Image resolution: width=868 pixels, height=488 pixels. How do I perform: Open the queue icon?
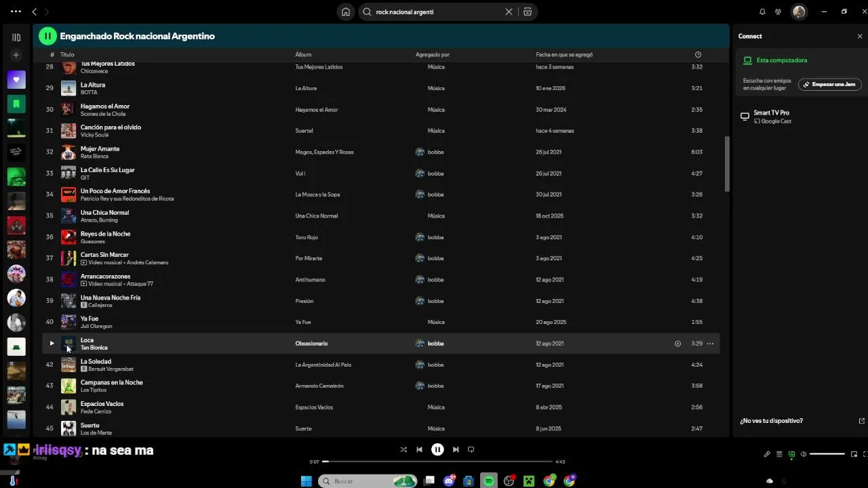[x=780, y=454]
